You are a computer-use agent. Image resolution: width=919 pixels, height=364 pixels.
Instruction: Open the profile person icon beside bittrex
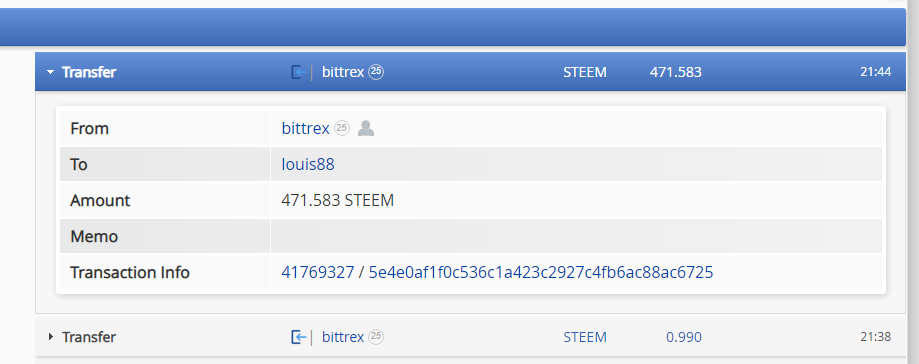366,128
